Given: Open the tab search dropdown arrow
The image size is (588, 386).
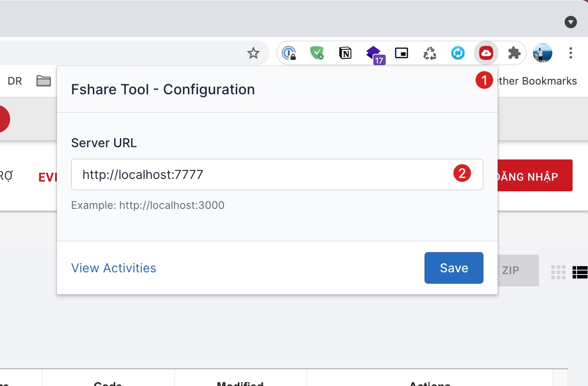Looking at the screenshot, I should (571, 22).
